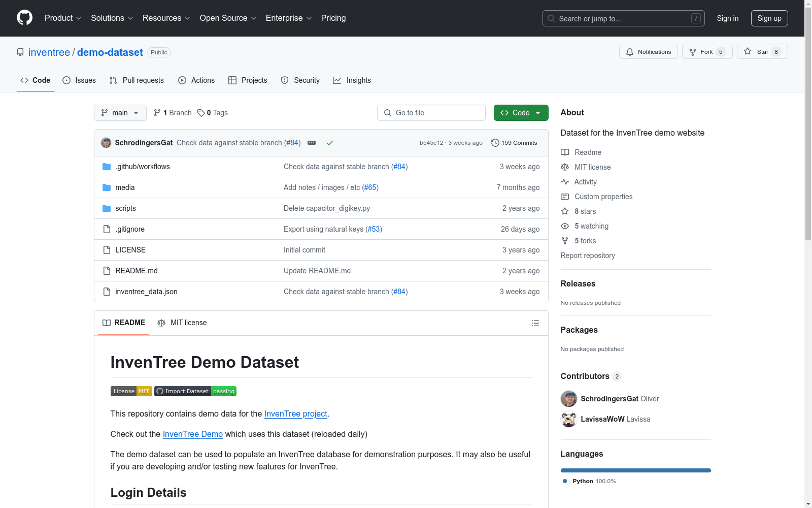Viewport: 812px width, 508px height.
Task: Click the README.md file icon
Action: tap(107, 271)
